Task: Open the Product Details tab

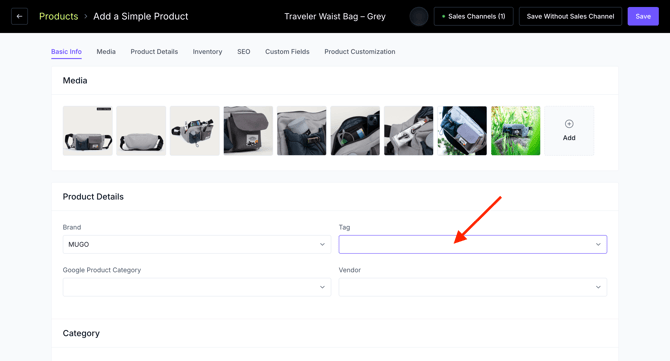Action: pyautogui.click(x=154, y=52)
